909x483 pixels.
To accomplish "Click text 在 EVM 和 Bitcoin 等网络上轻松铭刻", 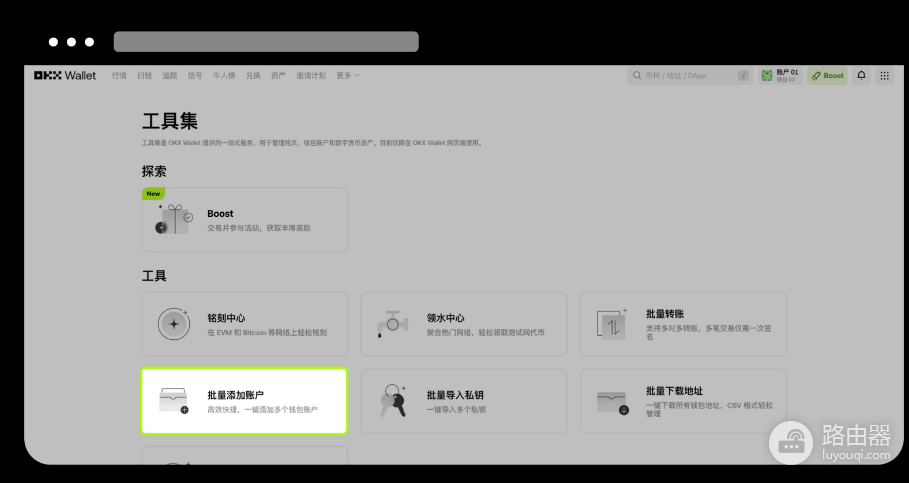I will (267, 333).
